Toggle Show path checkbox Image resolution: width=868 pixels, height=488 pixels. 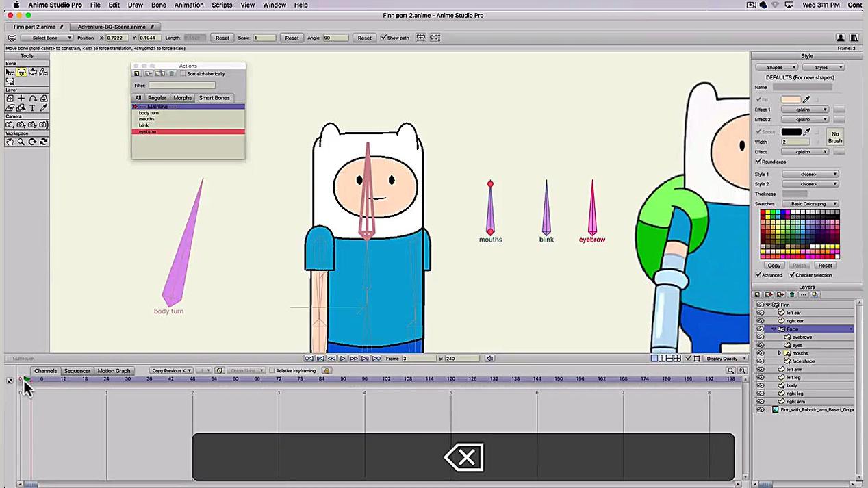[x=384, y=38]
